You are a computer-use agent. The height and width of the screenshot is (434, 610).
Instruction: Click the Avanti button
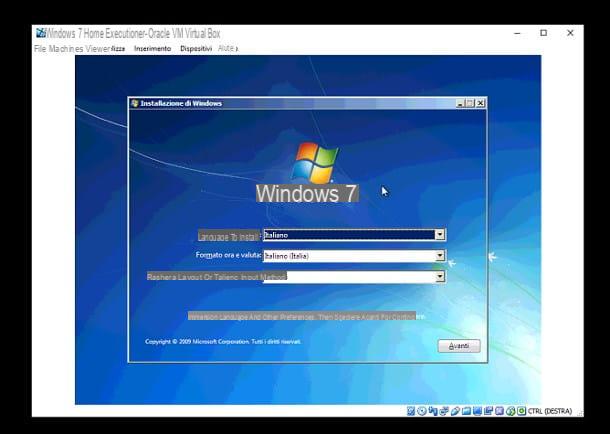tap(459, 346)
